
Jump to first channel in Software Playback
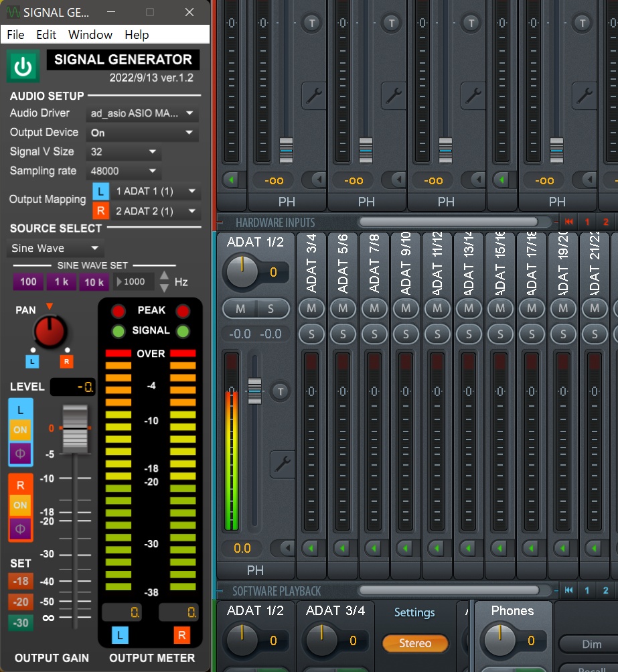coord(568,590)
